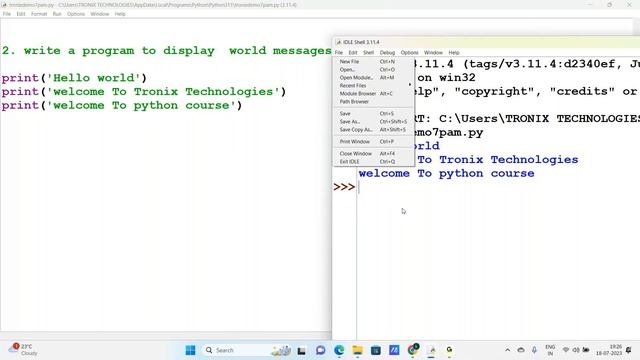Image resolution: width=640 pixels, height=360 pixels.
Task: Open the notification bell icon
Action: [629, 350]
